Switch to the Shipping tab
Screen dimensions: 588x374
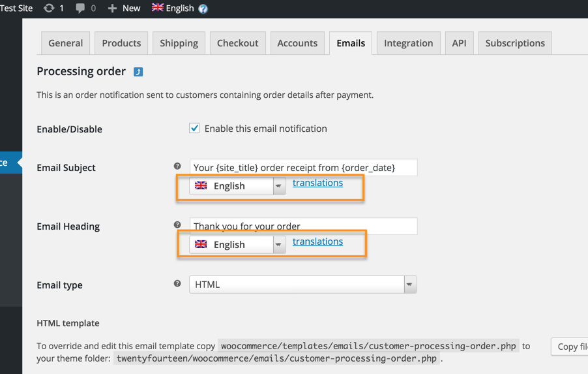[x=179, y=43]
